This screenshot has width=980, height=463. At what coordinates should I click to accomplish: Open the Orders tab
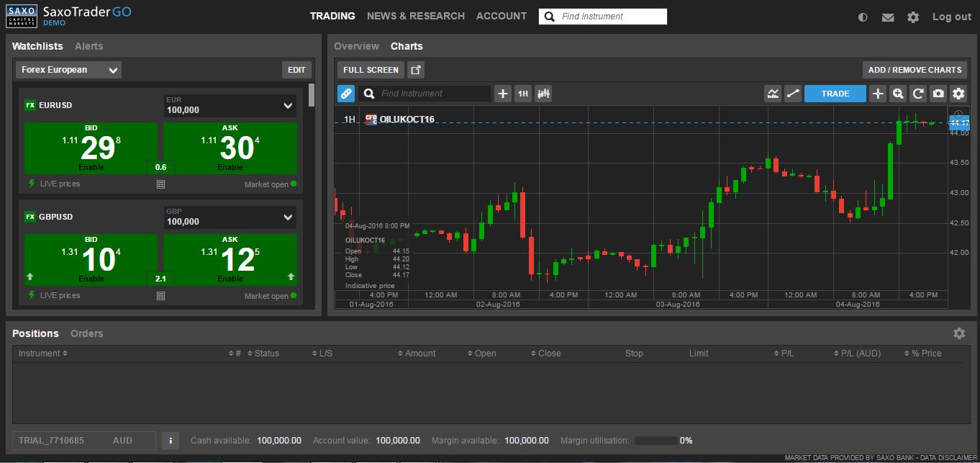coord(86,333)
